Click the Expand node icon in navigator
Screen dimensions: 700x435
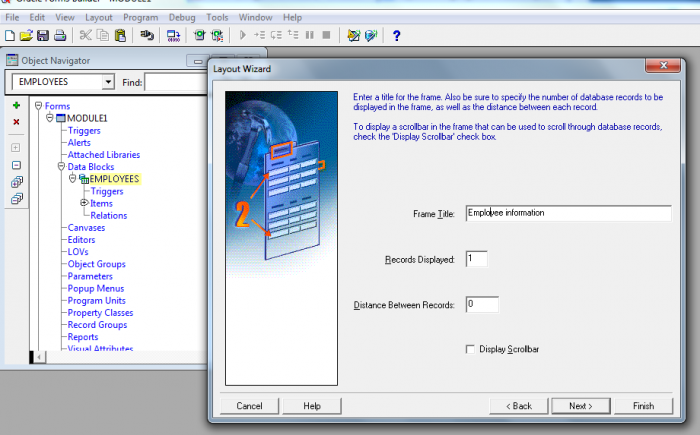point(16,148)
